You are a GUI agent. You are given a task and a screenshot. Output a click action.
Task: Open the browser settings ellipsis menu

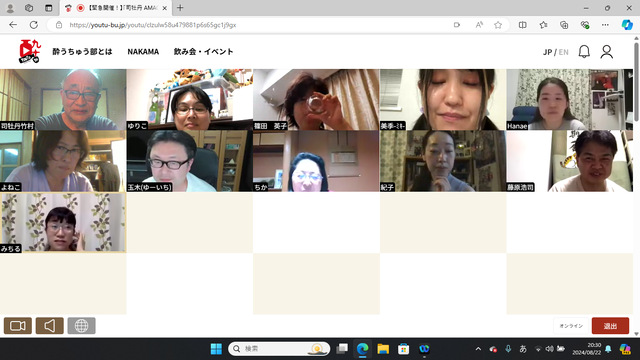[605, 25]
